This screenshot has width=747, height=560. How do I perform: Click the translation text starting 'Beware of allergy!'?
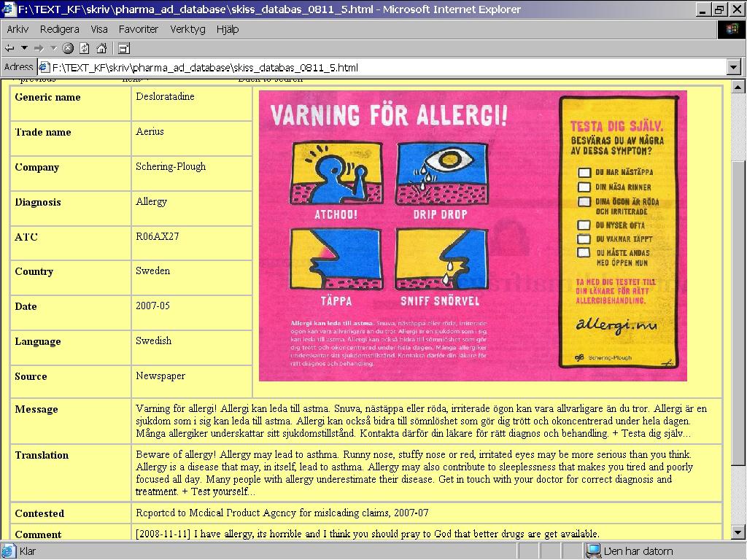(x=414, y=472)
